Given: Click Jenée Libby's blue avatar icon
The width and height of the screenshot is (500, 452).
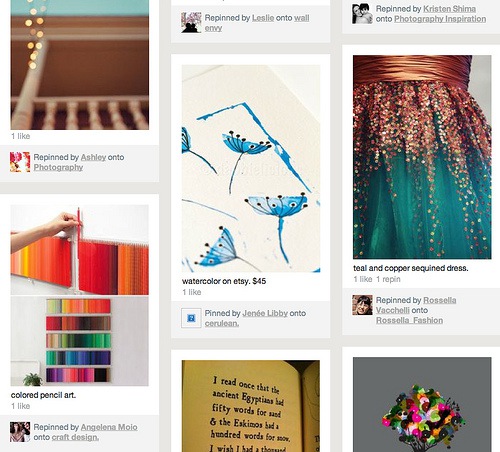Looking at the screenshot, I should pyautogui.click(x=191, y=318).
